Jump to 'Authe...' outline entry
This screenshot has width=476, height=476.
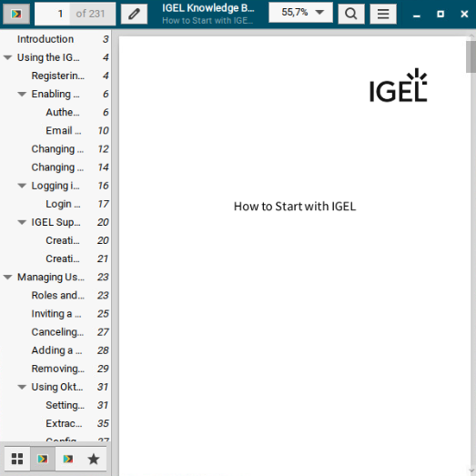[x=63, y=112]
